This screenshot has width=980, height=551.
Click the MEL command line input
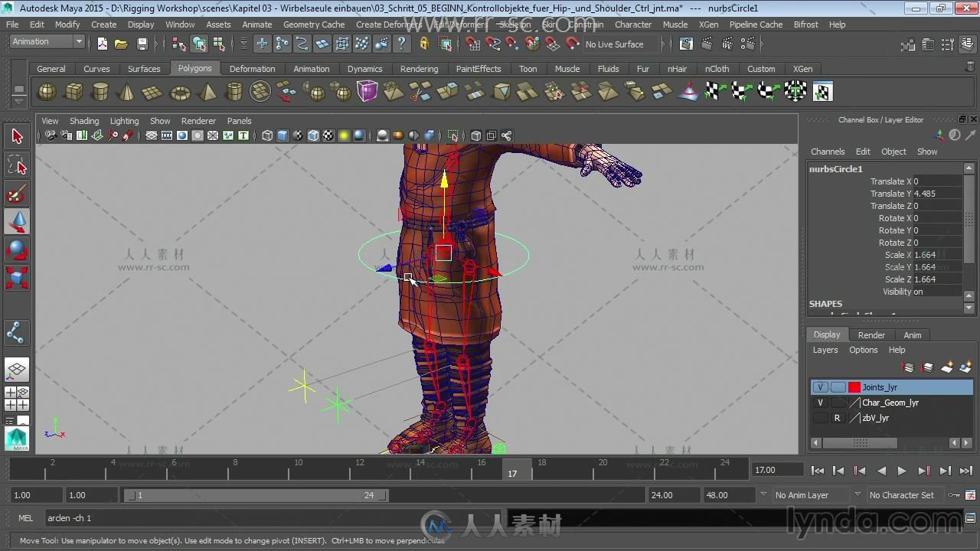click(x=272, y=518)
